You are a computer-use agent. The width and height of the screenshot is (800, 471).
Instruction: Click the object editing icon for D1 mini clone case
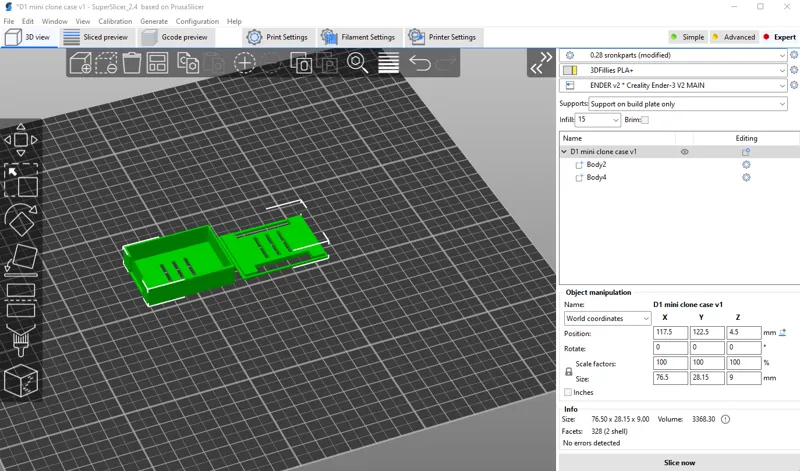point(746,152)
